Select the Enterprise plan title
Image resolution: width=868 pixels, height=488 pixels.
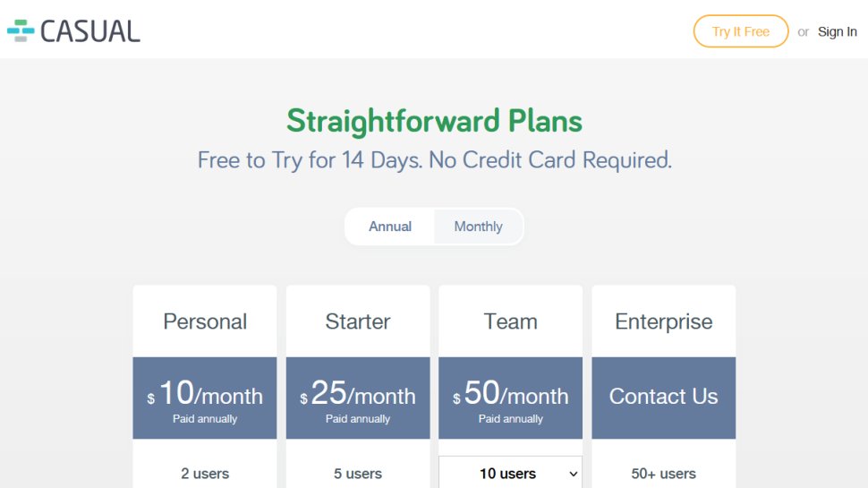click(663, 321)
